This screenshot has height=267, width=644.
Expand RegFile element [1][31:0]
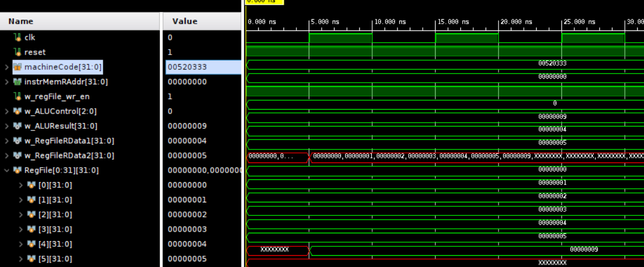(x=21, y=200)
